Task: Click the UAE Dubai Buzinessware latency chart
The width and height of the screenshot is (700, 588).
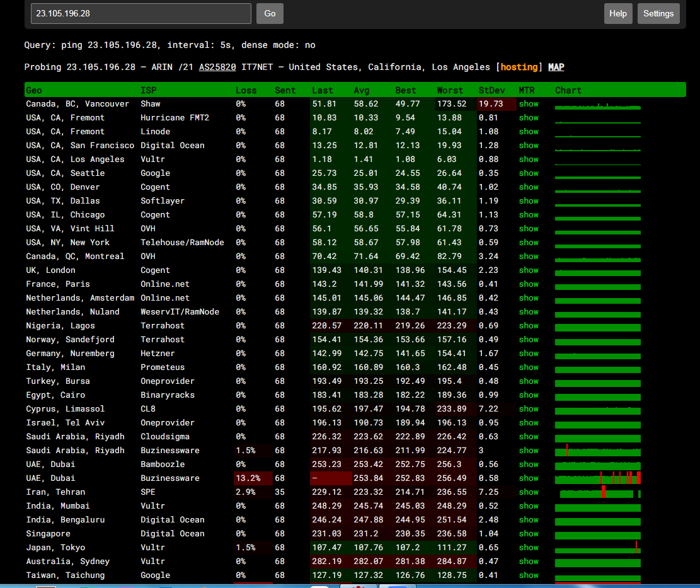Action: point(597,478)
